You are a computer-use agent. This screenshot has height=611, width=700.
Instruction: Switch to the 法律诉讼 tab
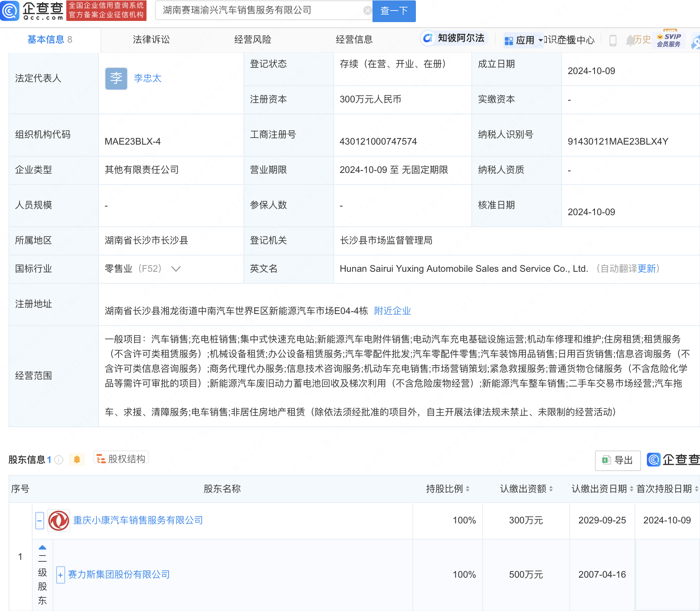pyautogui.click(x=151, y=40)
